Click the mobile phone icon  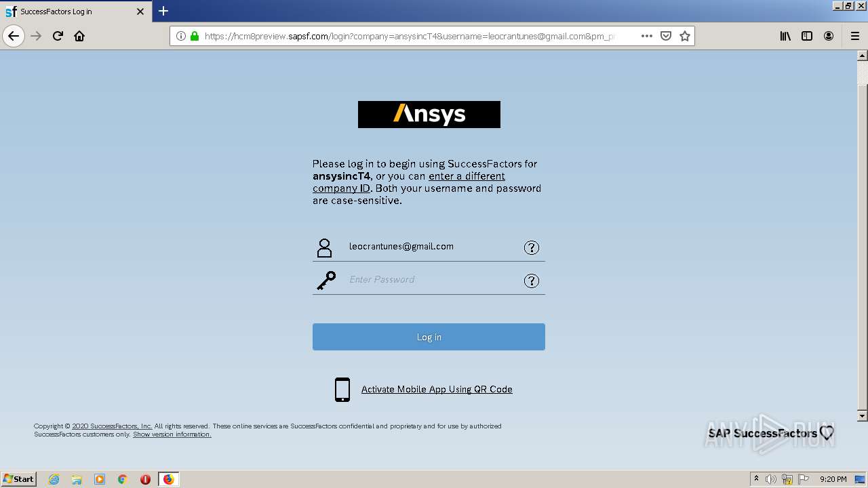pyautogui.click(x=342, y=390)
